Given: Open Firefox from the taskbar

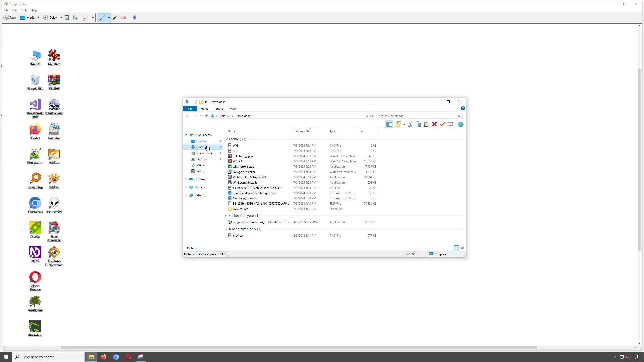Looking at the screenshot, I should 104,357.
